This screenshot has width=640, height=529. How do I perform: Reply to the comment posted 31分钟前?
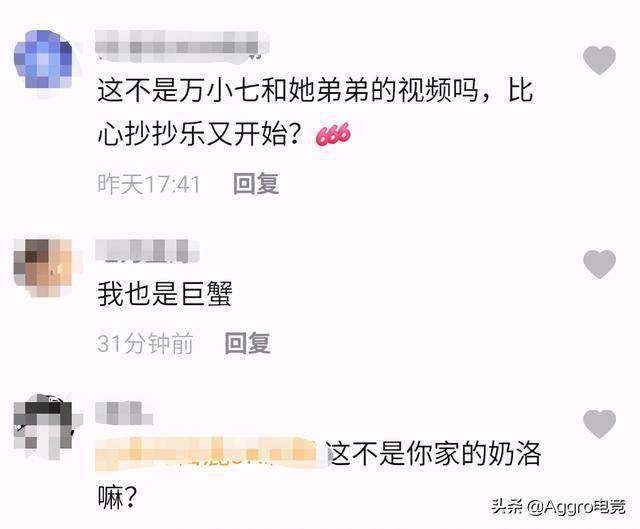tap(248, 343)
